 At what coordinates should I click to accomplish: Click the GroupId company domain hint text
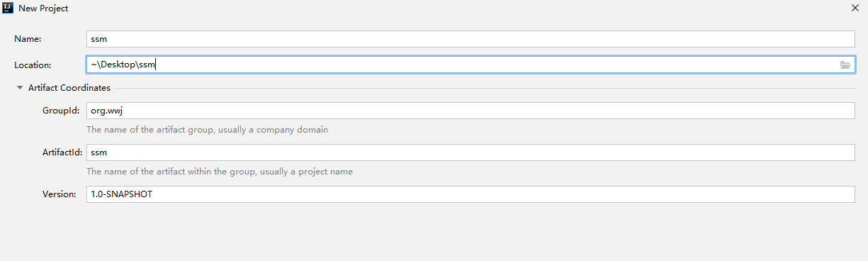click(207, 130)
